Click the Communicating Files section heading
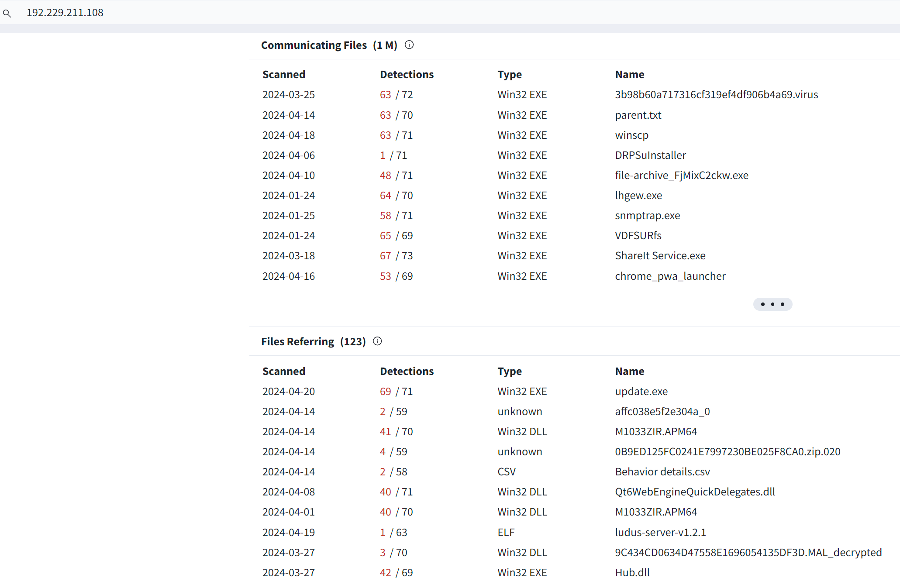This screenshot has width=900, height=588. point(329,45)
